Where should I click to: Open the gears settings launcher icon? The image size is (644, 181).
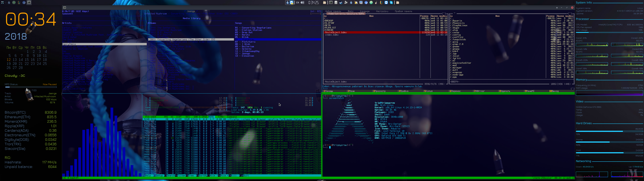coord(346,3)
